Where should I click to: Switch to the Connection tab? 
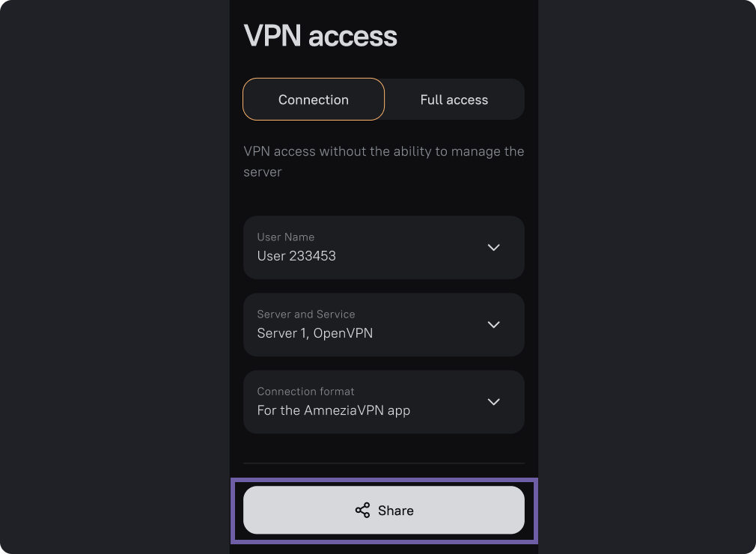313,100
